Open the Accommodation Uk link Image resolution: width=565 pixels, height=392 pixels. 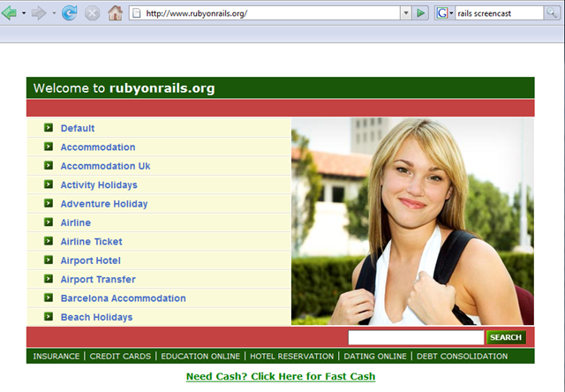click(x=105, y=166)
